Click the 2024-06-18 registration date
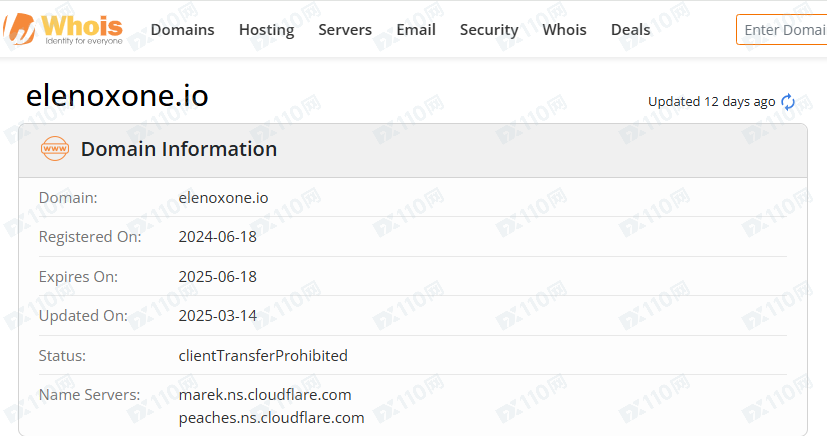Viewport: 827px width, 436px height. tap(218, 237)
